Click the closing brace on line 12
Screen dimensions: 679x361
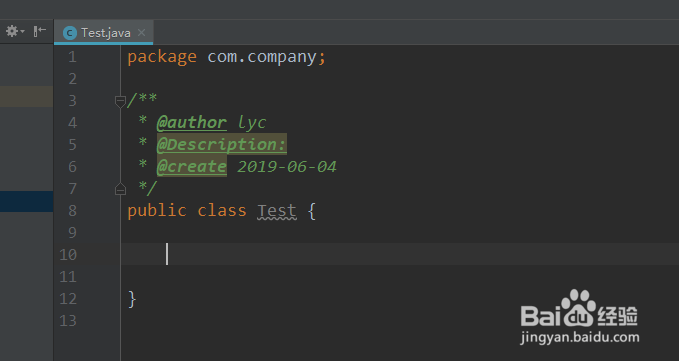pos(132,299)
